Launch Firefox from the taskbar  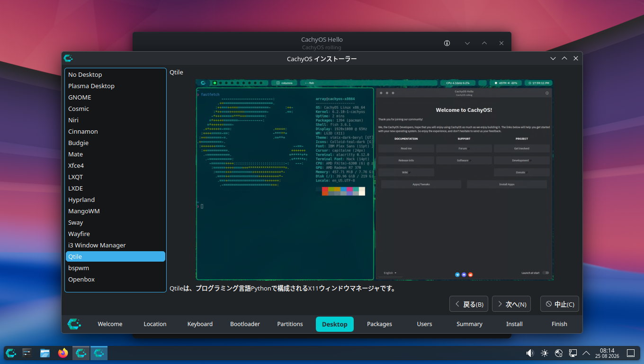[x=63, y=353]
